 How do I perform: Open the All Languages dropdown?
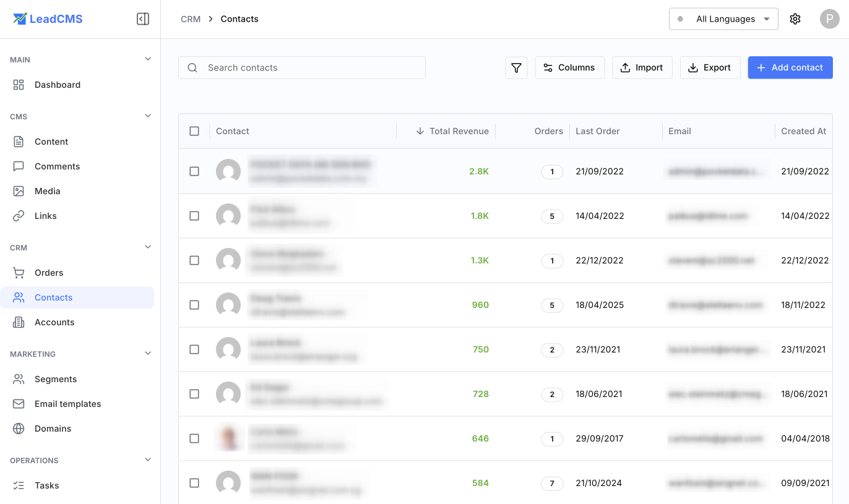point(723,19)
